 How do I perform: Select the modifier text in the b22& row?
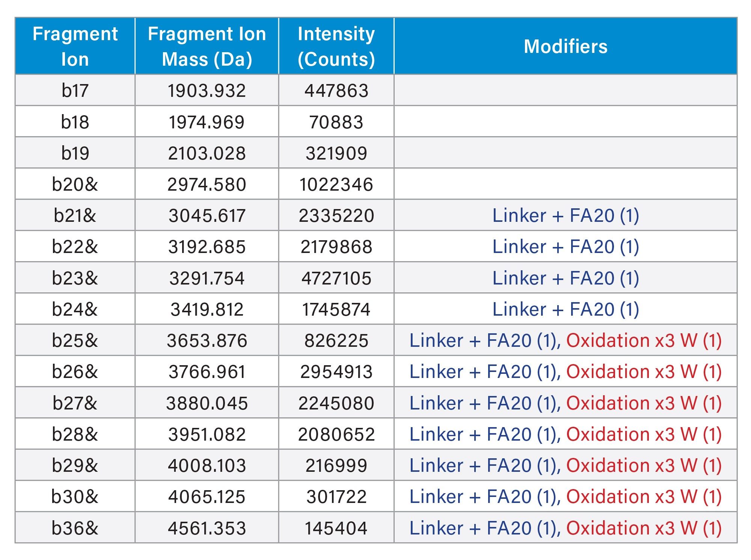click(566, 247)
